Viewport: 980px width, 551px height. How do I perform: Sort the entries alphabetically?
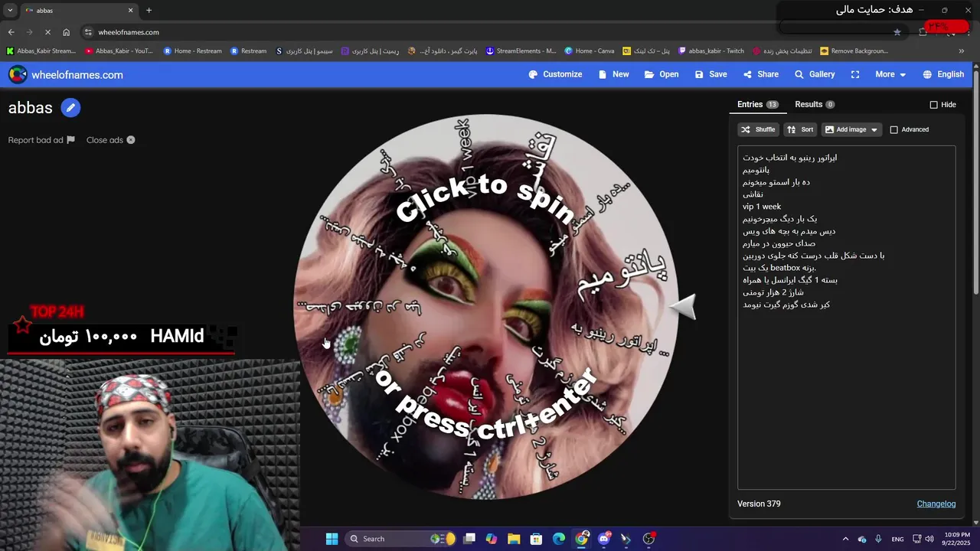[800, 129]
